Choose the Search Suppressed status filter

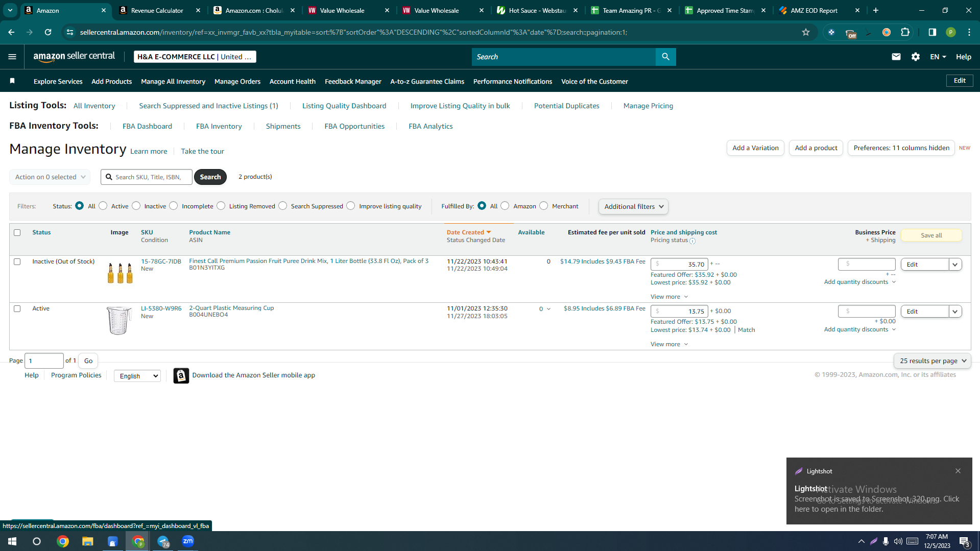click(282, 206)
